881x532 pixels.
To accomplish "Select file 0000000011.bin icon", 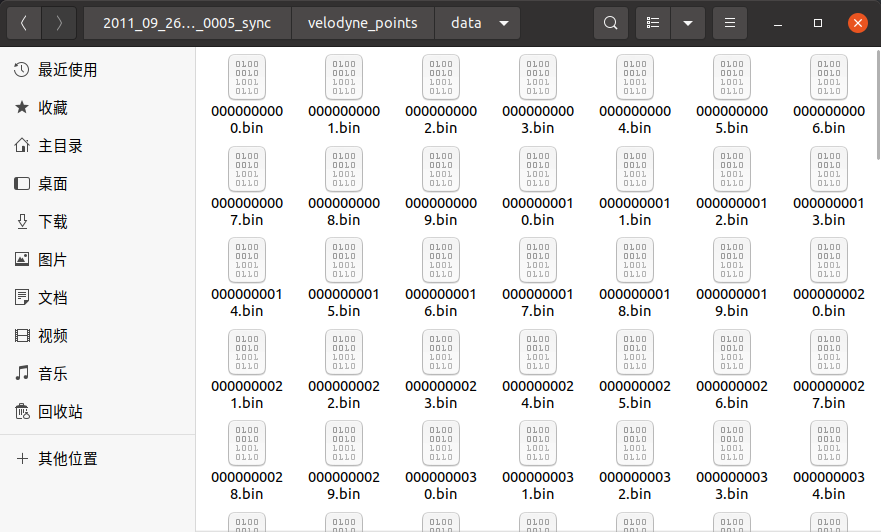I will pos(635,169).
